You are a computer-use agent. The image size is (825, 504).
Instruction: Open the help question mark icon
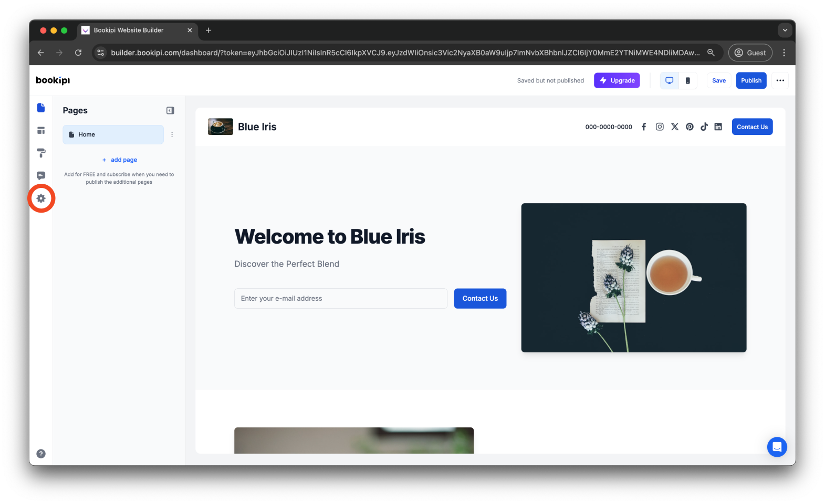pos(41,454)
